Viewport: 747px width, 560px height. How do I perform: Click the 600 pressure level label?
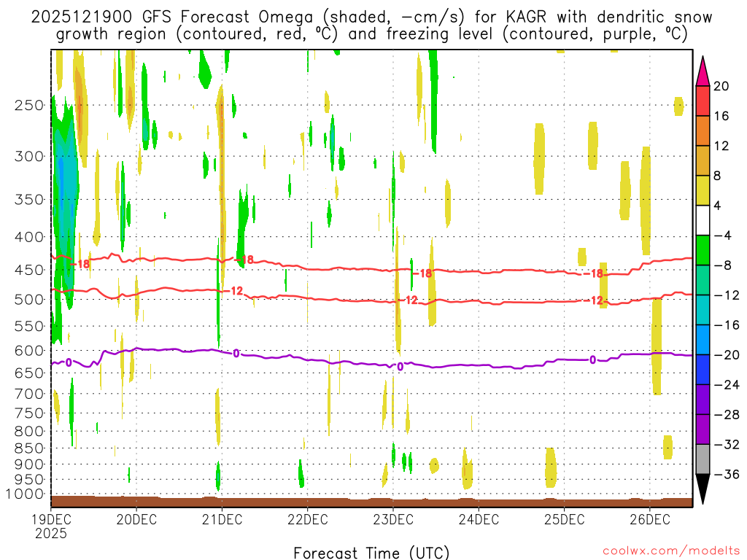pyautogui.click(x=29, y=351)
